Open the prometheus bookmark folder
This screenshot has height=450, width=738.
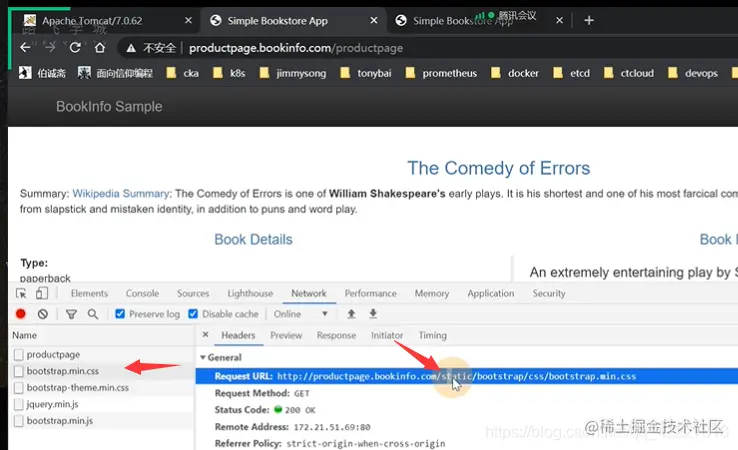[x=441, y=73]
